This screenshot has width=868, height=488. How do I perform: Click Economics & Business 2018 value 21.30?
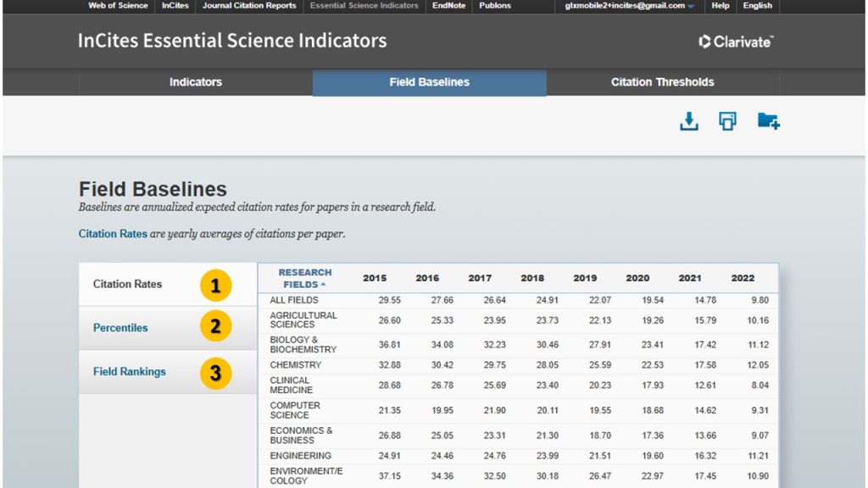point(548,435)
